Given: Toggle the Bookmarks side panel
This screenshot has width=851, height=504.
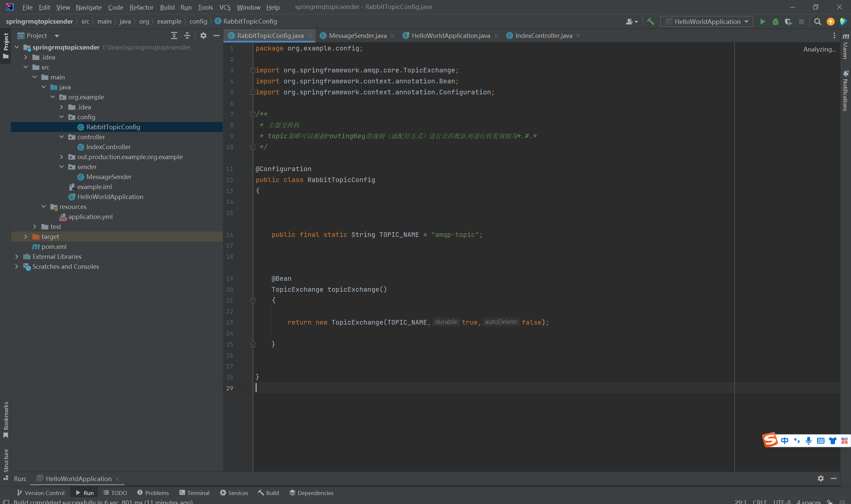Looking at the screenshot, I should click(6, 420).
